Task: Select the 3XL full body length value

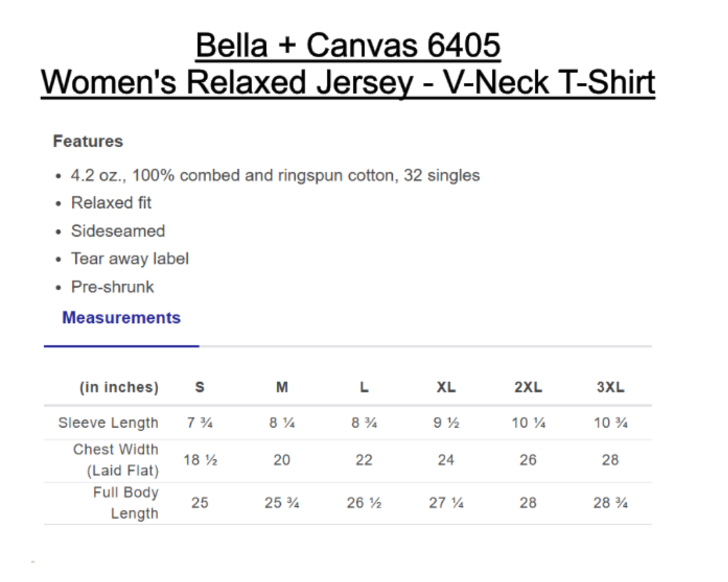Action: coord(610,503)
